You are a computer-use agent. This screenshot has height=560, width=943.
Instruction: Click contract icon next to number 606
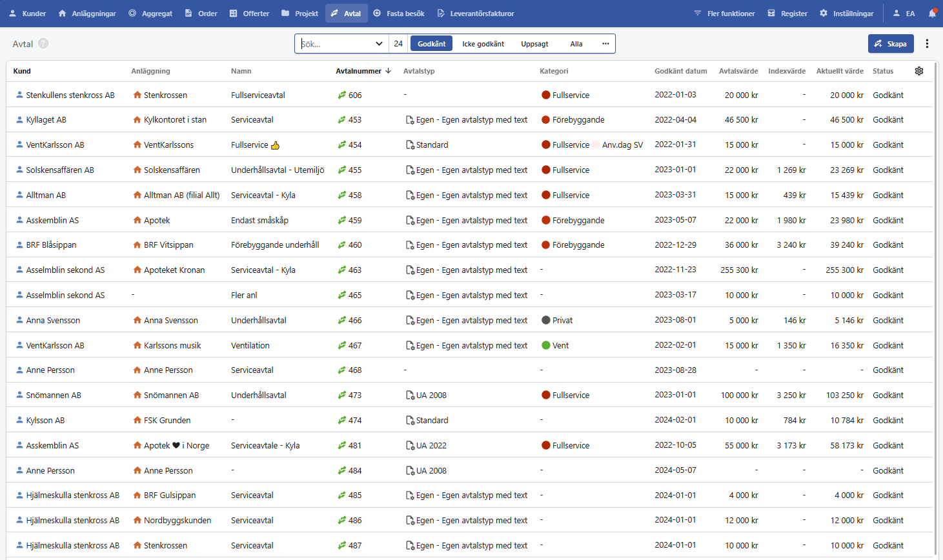[x=341, y=95]
